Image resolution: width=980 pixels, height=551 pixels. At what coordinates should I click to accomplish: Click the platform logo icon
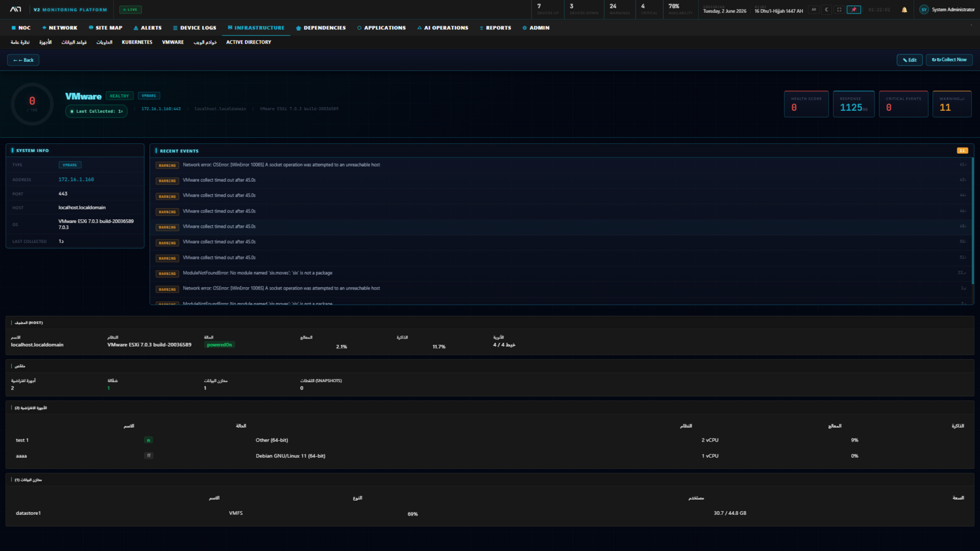click(15, 9)
